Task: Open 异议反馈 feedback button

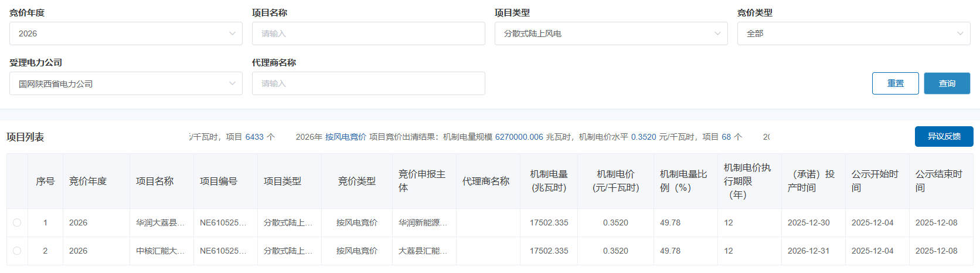Action: point(944,136)
